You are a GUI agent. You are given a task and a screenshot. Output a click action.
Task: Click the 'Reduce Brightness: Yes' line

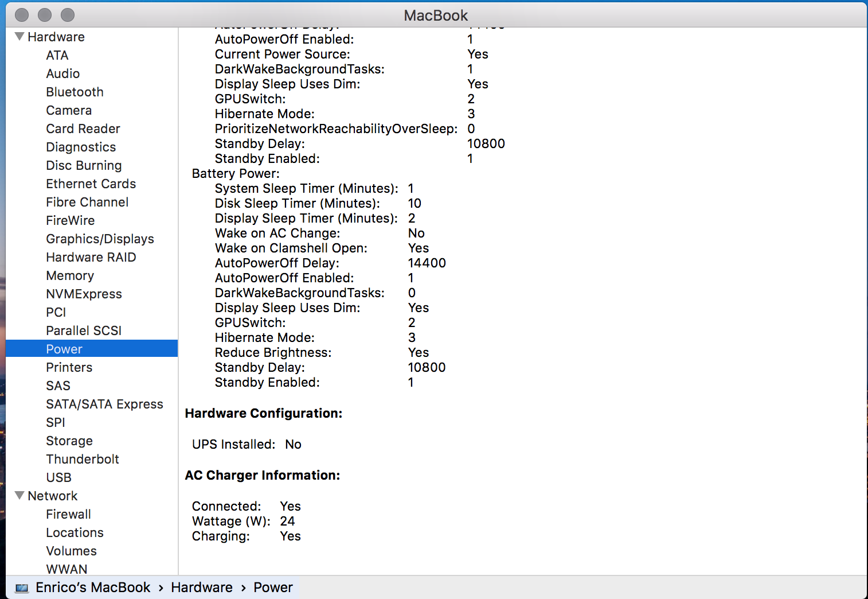point(322,353)
